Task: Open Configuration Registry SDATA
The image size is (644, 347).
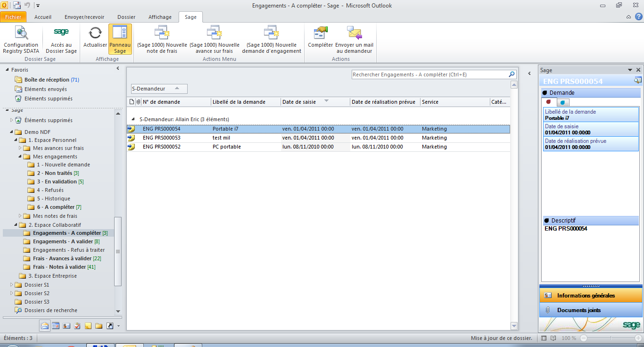Action: click(x=21, y=40)
